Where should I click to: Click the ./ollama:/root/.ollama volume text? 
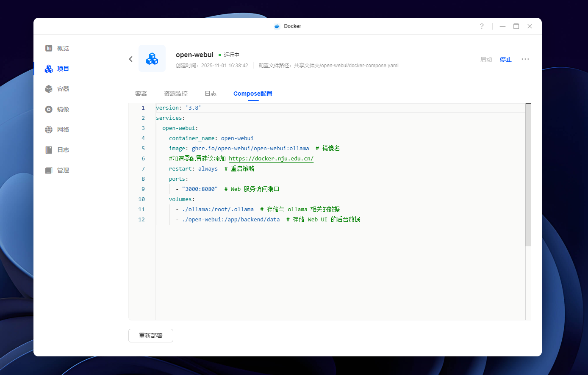(x=218, y=210)
